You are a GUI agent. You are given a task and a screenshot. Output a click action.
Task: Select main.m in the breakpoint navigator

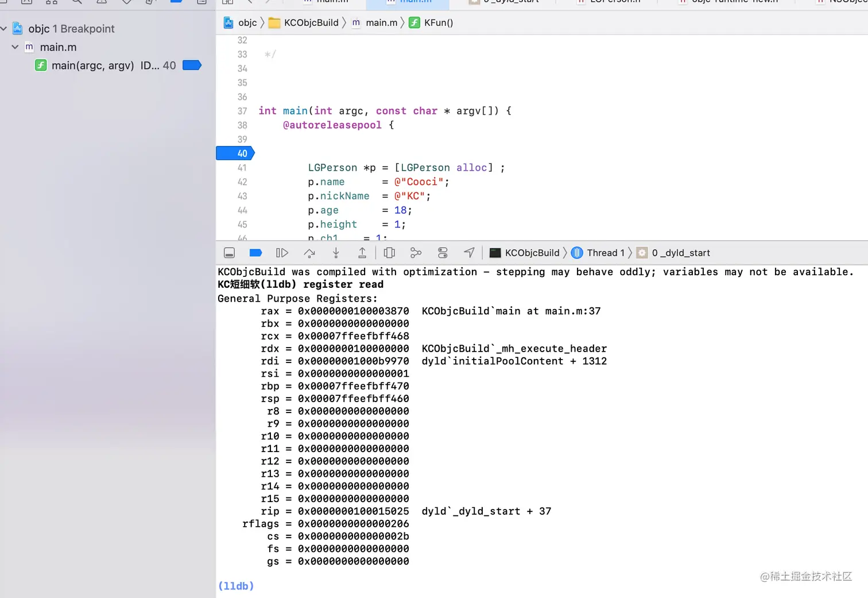[58, 47]
